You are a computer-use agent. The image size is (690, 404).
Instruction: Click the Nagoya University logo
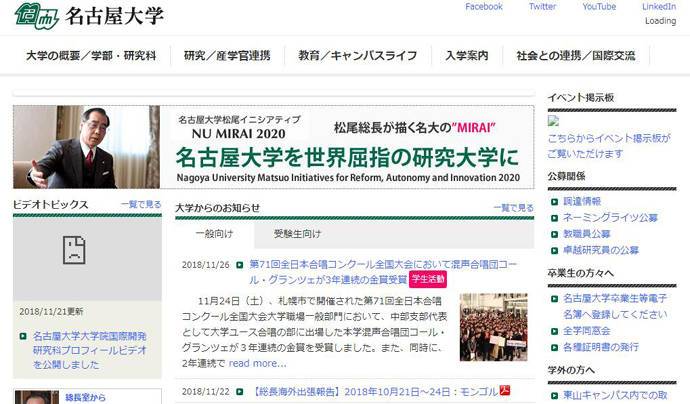click(x=84, y=16)
